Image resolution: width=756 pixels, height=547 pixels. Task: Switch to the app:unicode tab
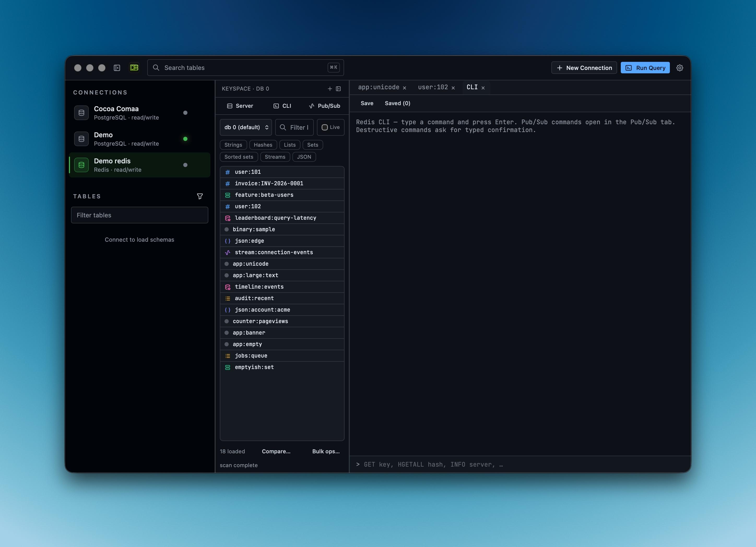click(378, 87)
